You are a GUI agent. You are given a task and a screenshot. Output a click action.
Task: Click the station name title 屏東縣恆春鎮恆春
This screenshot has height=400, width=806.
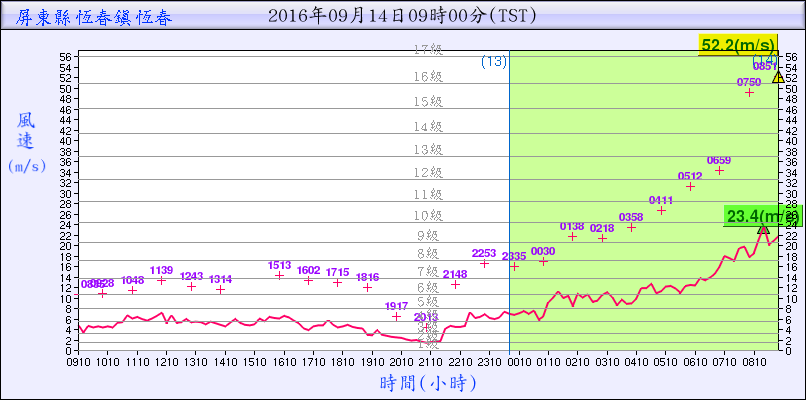coord(95,16)
